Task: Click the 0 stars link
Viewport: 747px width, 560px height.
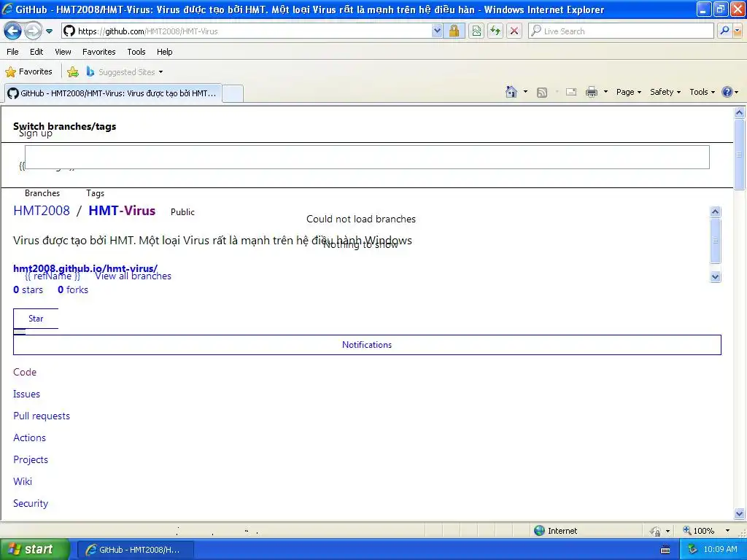Action: (x=28, y=289)
